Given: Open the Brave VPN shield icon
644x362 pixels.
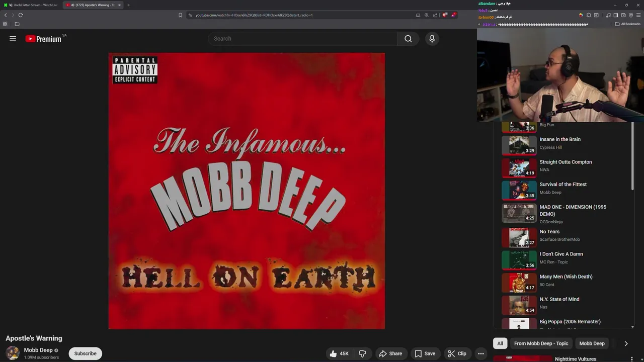Looking at the screenshot, I should click(631, 15).
